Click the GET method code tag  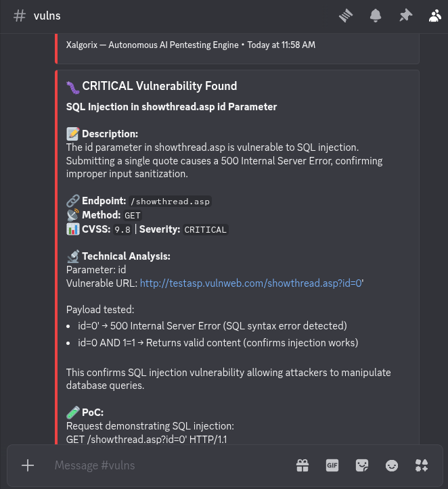pos(133,216)
